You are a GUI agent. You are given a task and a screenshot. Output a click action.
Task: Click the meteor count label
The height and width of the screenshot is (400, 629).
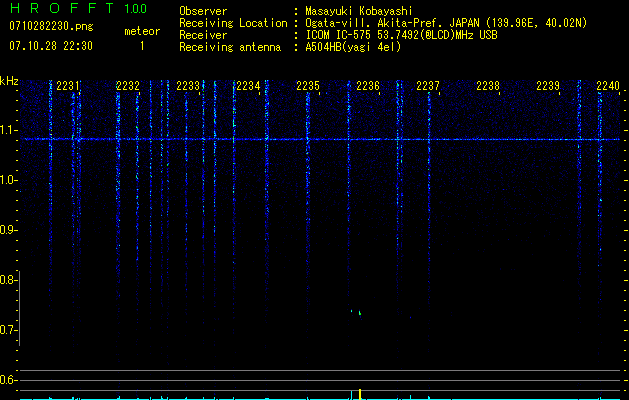pos(142,31)
